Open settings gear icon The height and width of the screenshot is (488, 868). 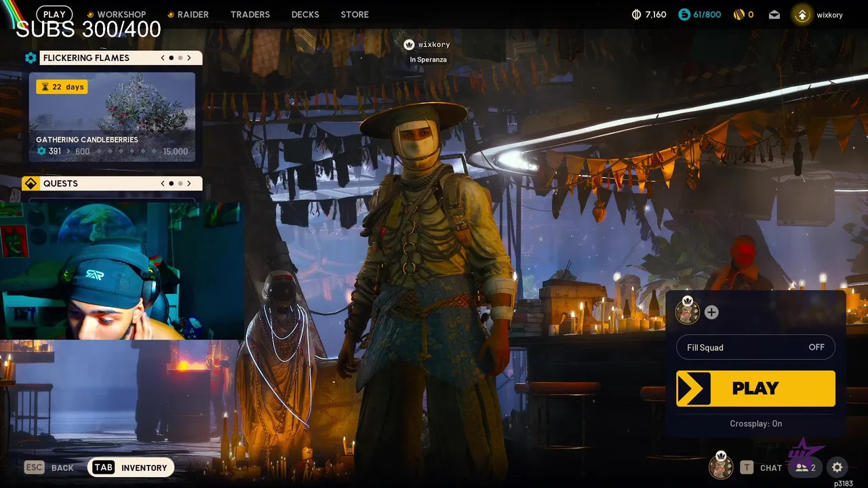coord(837,467)
